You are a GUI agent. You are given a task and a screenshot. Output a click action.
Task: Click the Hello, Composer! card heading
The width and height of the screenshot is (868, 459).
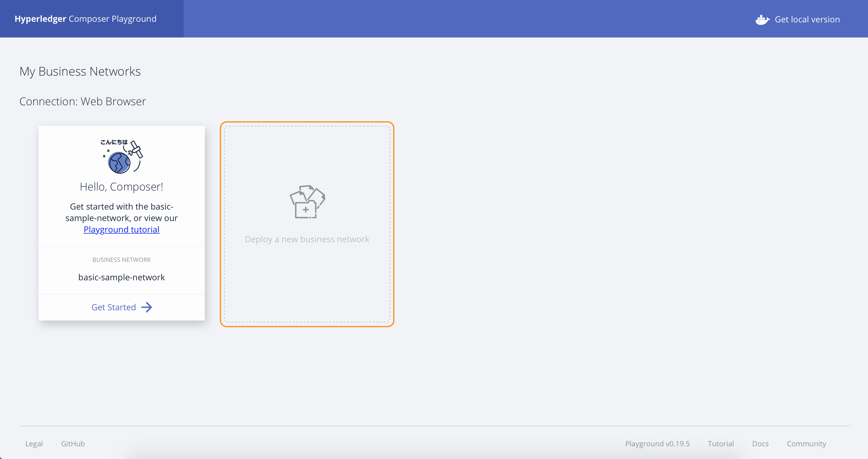[x=121, y=187]
